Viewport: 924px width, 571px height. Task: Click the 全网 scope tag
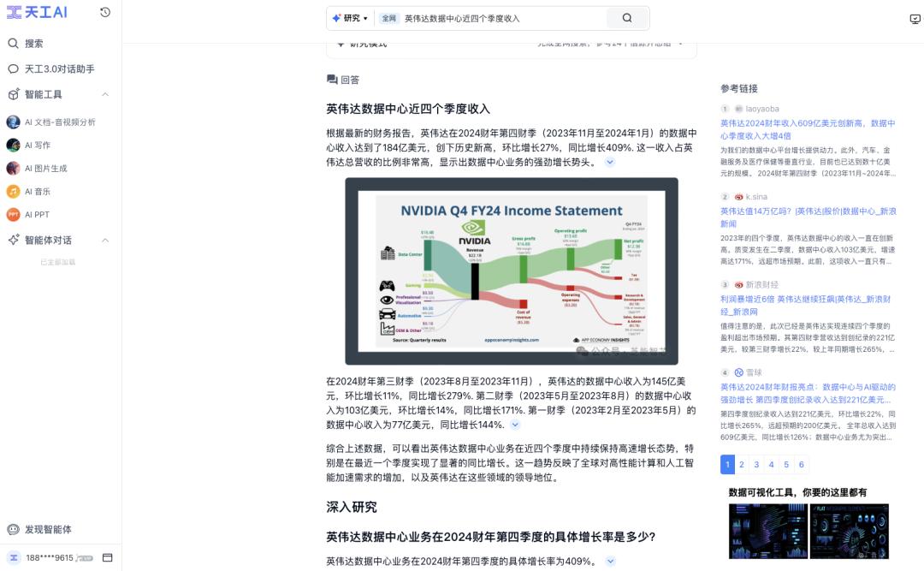click(389, 18)
